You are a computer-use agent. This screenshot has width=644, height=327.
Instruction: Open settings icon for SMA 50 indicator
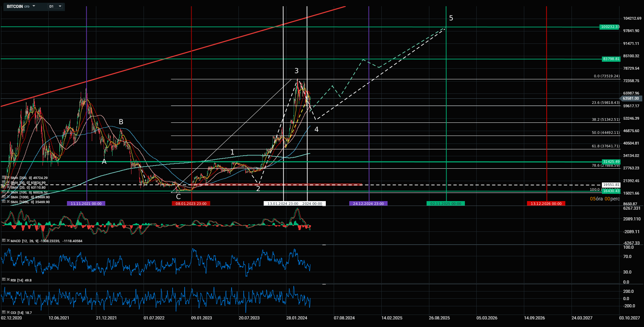[3, 182]
